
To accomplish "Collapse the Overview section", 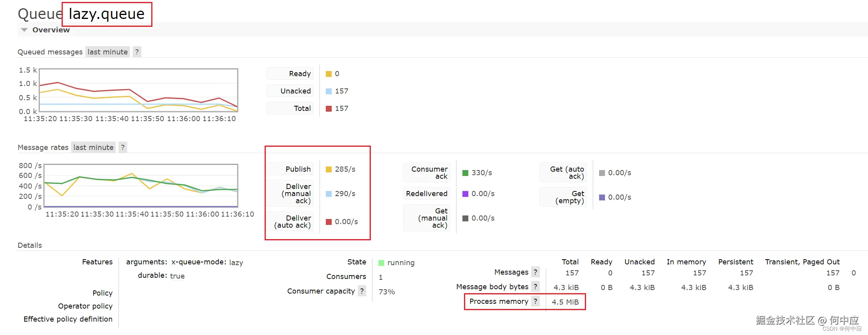I will [x=24, y=30].
